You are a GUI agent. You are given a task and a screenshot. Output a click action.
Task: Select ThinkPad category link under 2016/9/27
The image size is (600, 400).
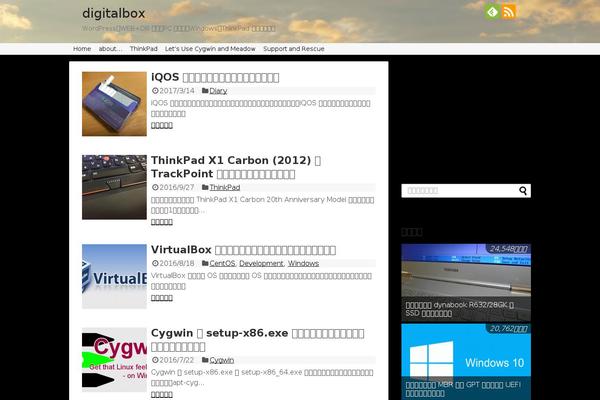225,187
